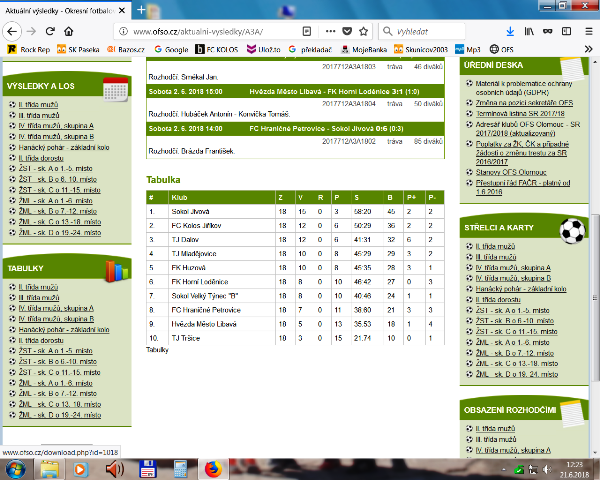
Task: Open MojeBanka bookmark
Action: (364, 49)
